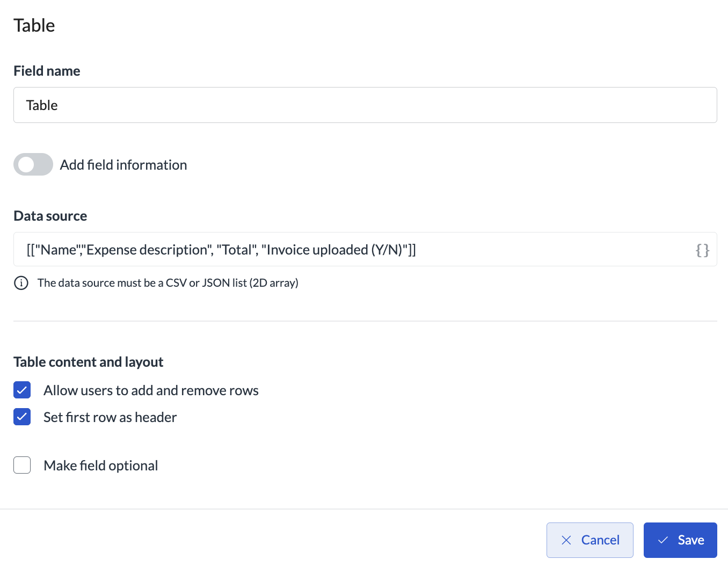The width and height of the screenshot is (728, 581).
Task: Toggle the Add field information switch
Action: pyautogui.click(x=33, y=164)
